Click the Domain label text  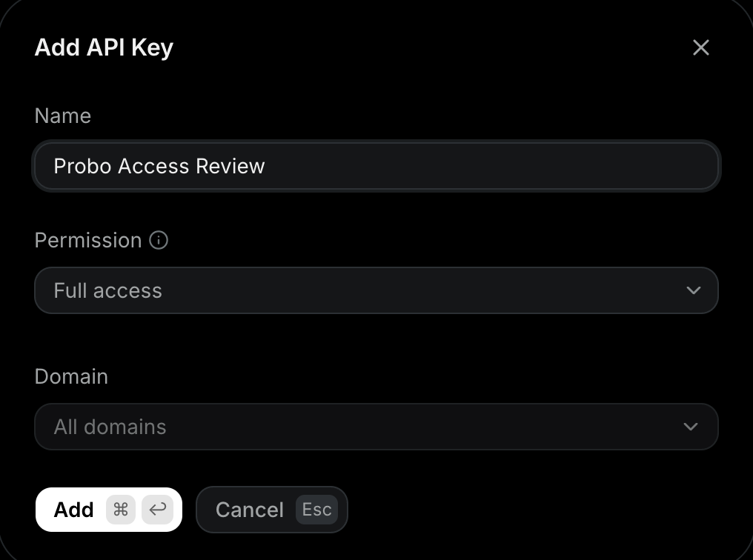(x=71, y=377)
